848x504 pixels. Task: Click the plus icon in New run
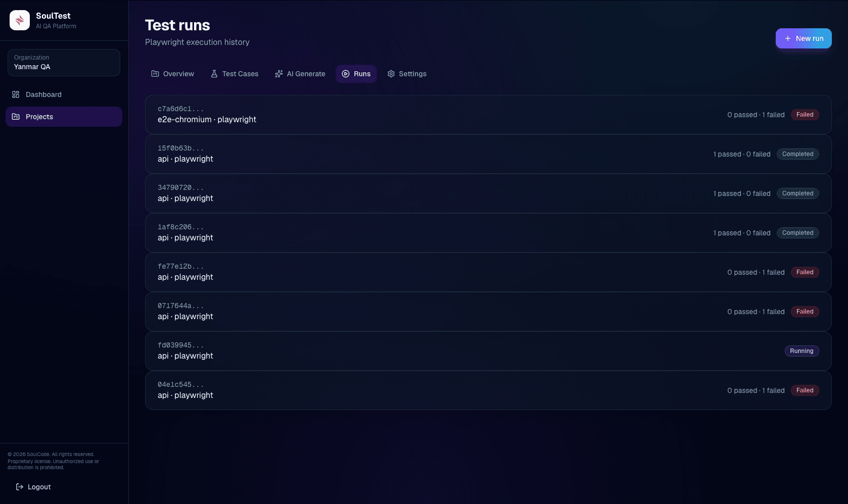pyautogui.click(x=788, y=38)
